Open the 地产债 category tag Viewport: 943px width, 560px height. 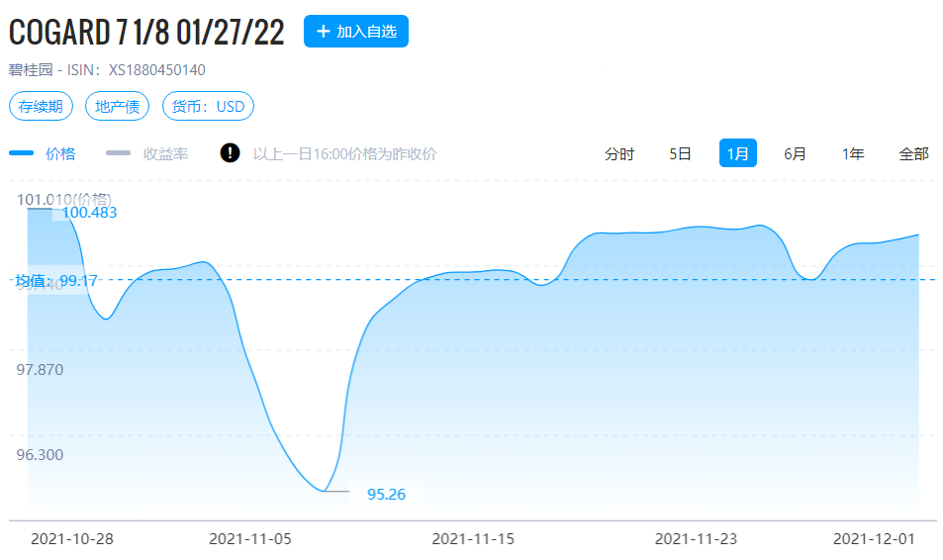[x=117, y=106]
